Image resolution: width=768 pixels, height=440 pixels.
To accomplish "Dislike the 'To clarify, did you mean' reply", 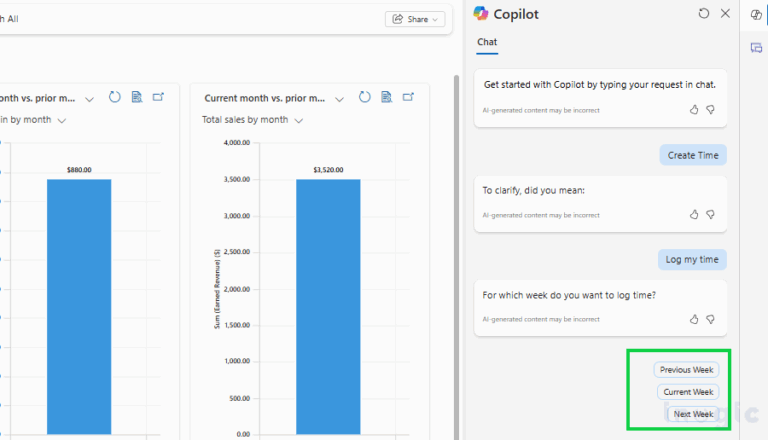I will (710, 215).
